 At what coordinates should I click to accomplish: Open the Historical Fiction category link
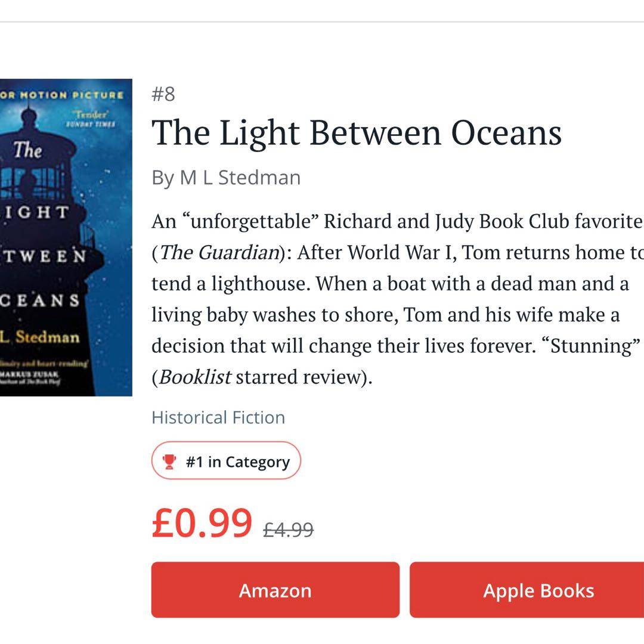218,417
